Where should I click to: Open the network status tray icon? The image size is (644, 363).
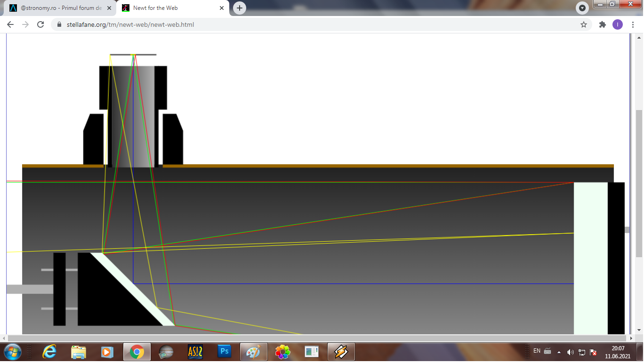(582, 352)
